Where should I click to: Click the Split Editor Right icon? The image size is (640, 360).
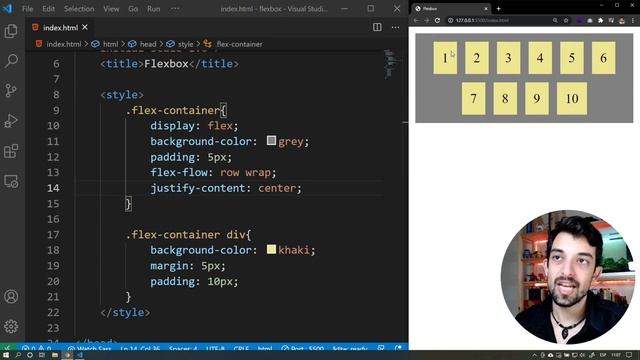(377, 27)
